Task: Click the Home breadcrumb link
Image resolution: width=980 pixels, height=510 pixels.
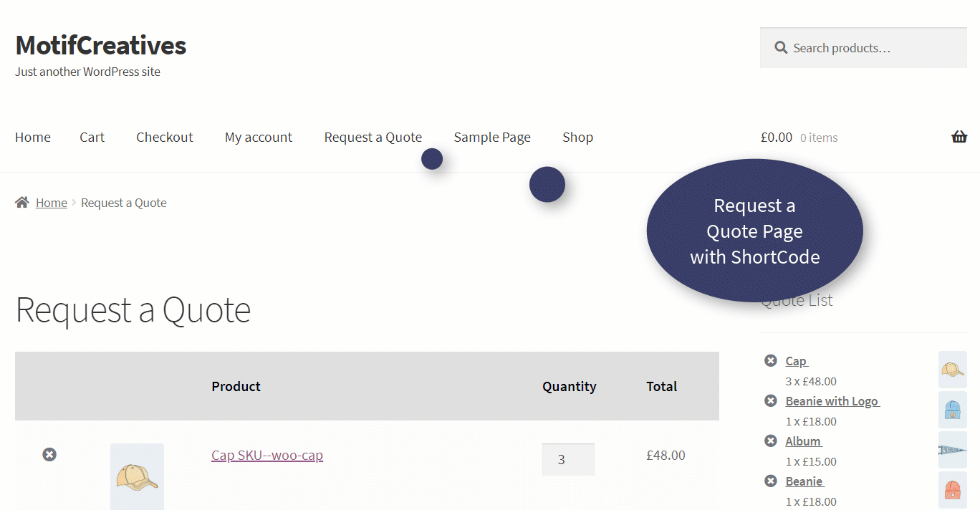Action: (x=52, y=203)
